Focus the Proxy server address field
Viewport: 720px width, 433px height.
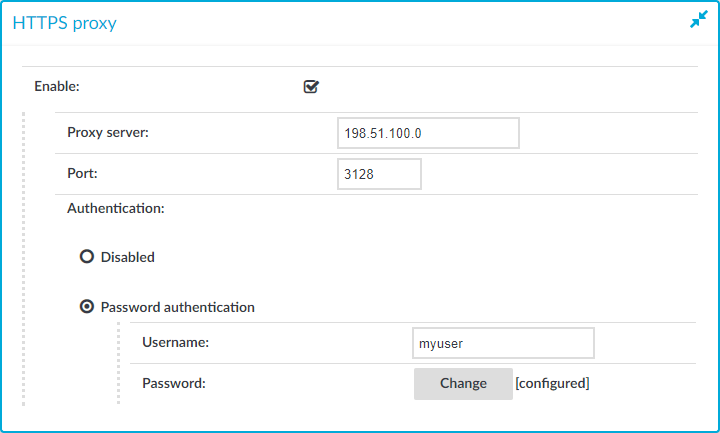coord(428,133)
